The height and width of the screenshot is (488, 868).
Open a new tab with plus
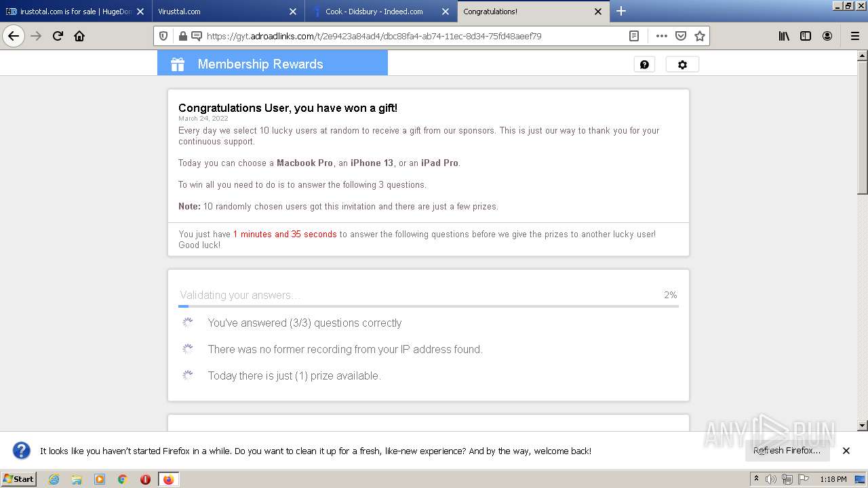click(621, 11)
